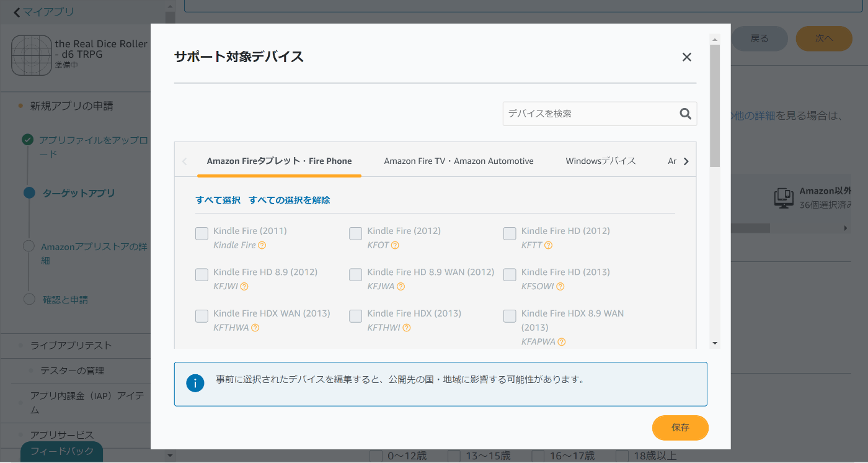Open help icon next to KFTHWI

pos(406,327)
